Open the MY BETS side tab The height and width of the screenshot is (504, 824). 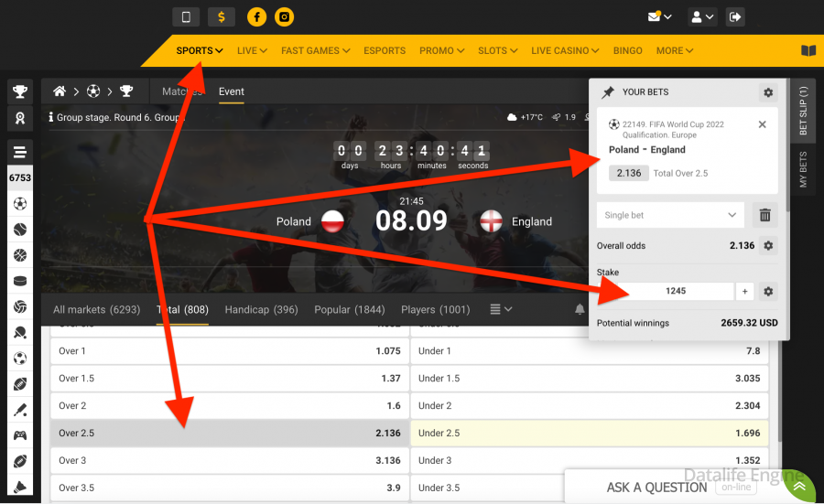(803, 169)
